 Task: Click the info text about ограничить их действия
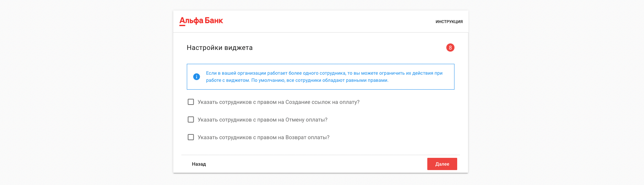324,77
